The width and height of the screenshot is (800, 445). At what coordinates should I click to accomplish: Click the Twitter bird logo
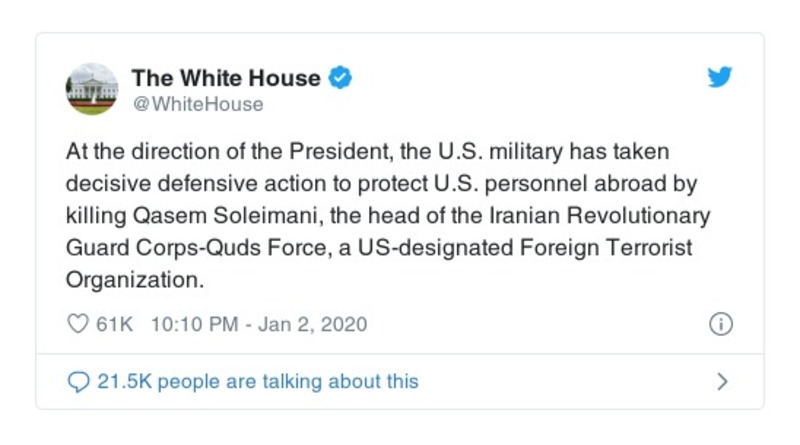[720, 78]
